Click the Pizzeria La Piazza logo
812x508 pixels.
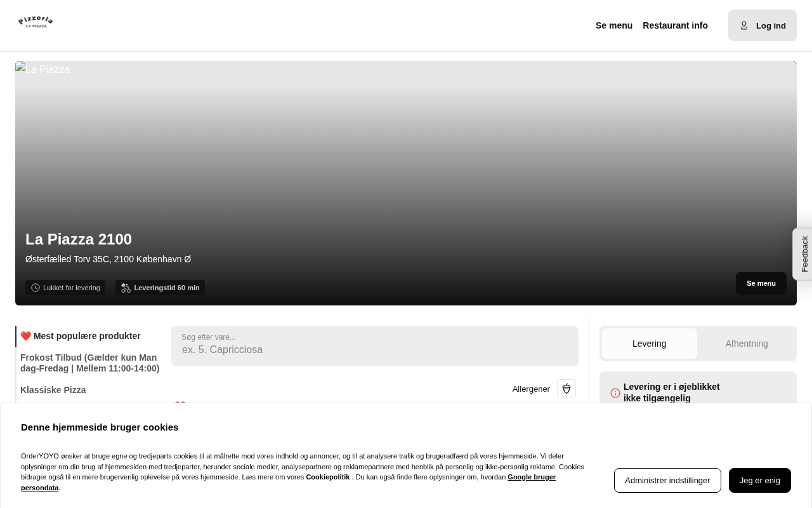tap(36, 22)
